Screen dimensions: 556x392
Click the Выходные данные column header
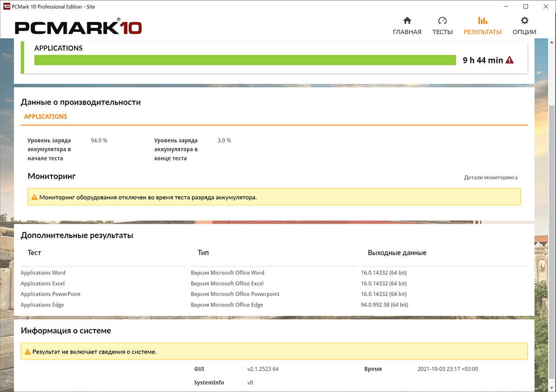[x=397, y=253]
